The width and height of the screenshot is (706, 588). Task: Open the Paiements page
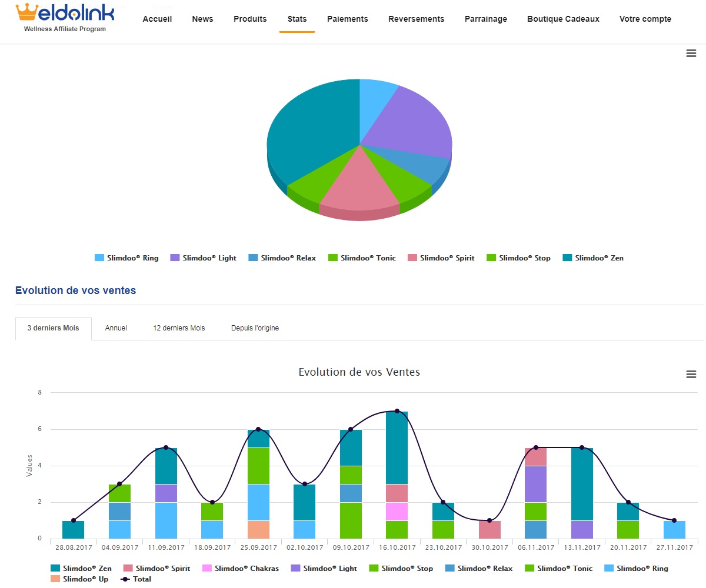click(x=348, y=19)
